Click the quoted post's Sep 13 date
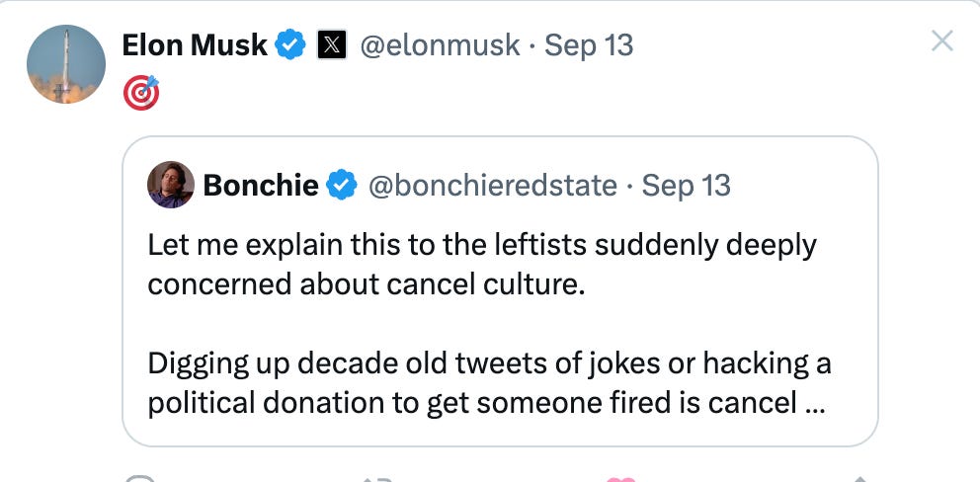This screenshot has width=980, height=482. 687,185
